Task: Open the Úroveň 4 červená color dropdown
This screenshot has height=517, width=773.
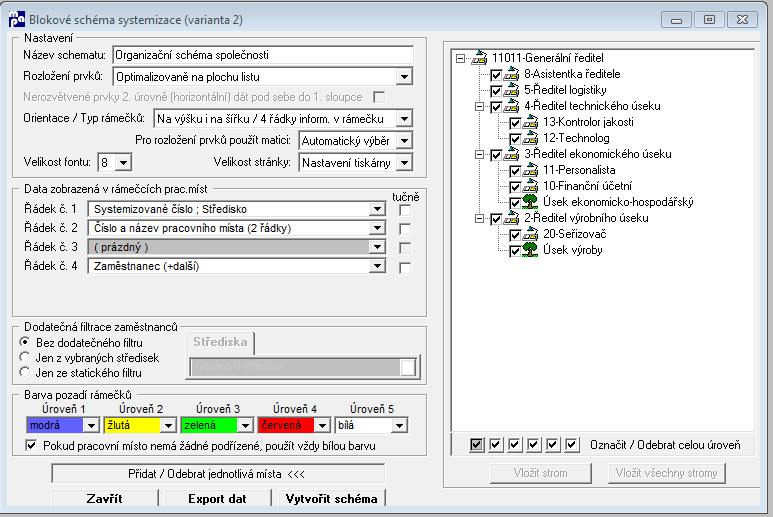Action: [x=322, y=425]
